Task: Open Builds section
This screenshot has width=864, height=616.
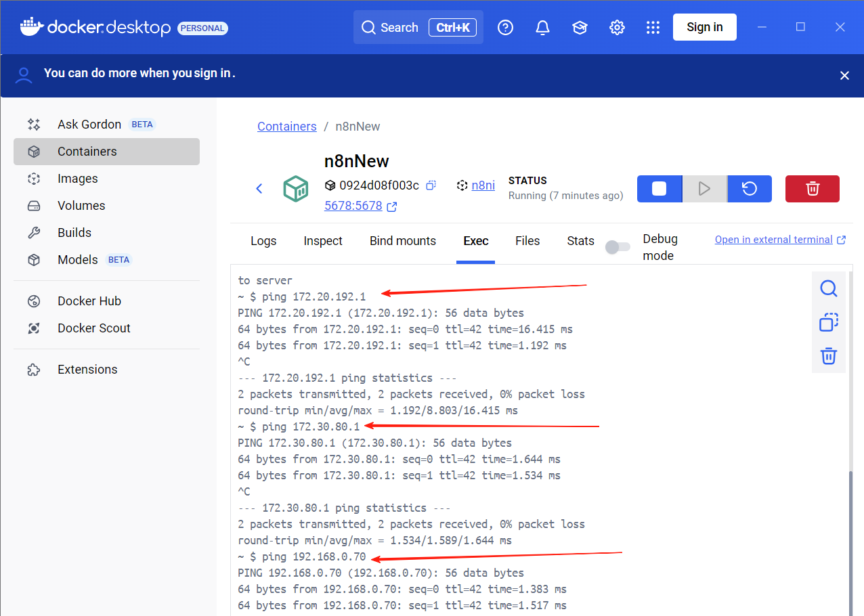Action: click(x=106, y=233)
